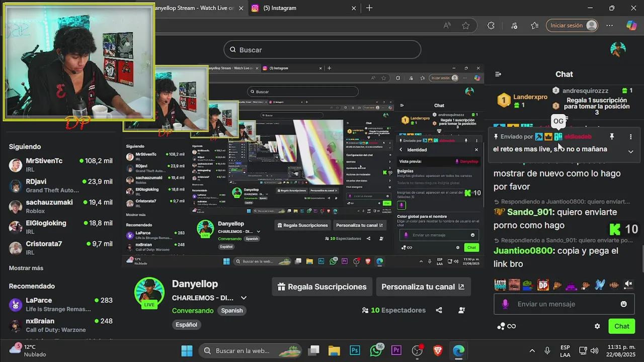Click the Spanish language tag
Viewport: 644px width, 362px height.
point(232,311)
